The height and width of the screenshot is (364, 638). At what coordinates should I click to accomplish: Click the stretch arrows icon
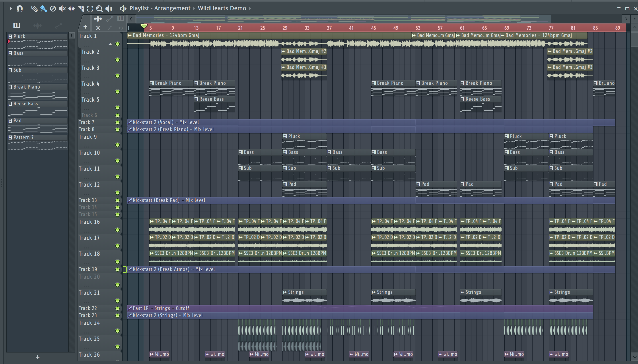point(121,28)
